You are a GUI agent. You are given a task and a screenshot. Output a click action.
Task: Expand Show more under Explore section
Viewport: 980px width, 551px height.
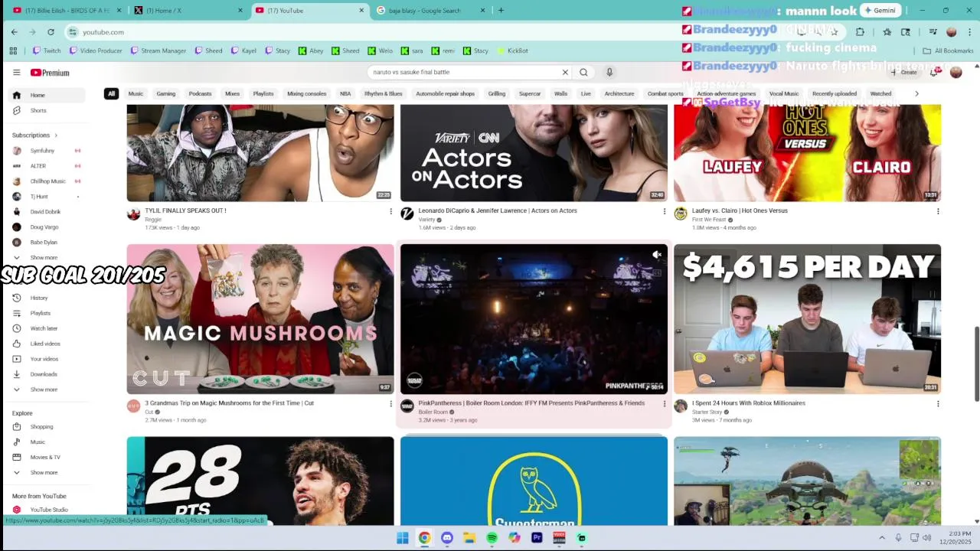(x=44, y=472)
